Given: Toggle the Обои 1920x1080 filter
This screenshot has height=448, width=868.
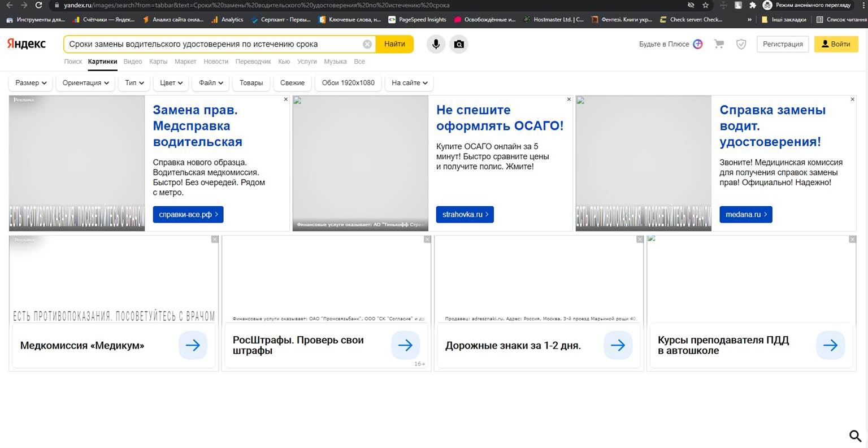Looking at the screenshot, I should point(348,82).
